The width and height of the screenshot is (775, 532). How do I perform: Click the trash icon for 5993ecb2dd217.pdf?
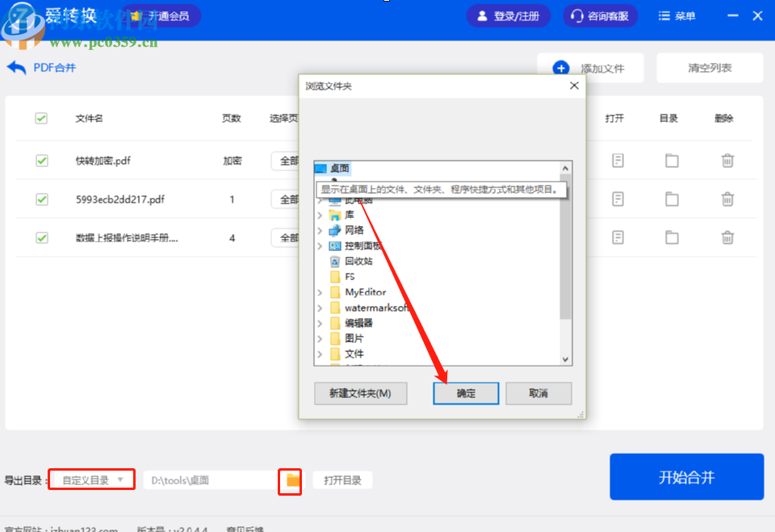coord(727,199)
